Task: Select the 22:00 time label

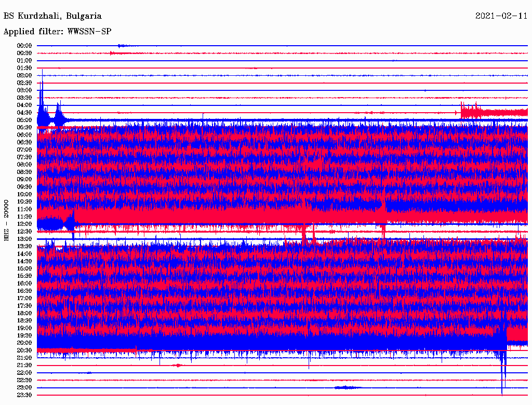Action: tap(24, 373)
